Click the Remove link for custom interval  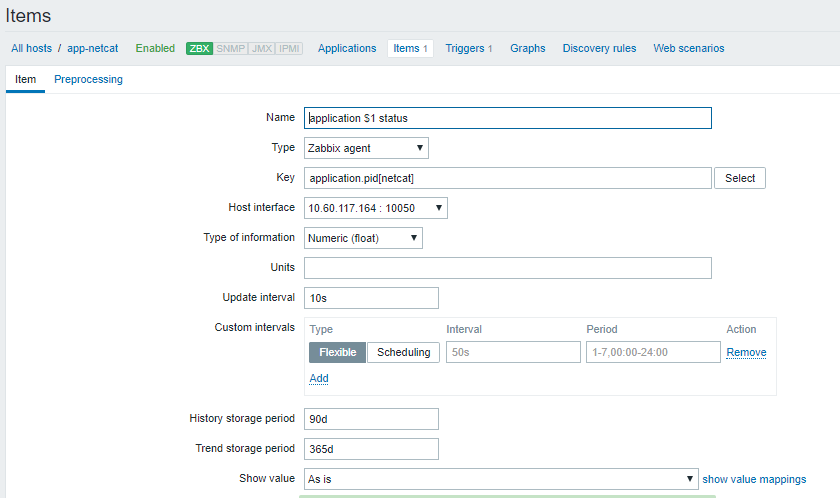point(746,352)
